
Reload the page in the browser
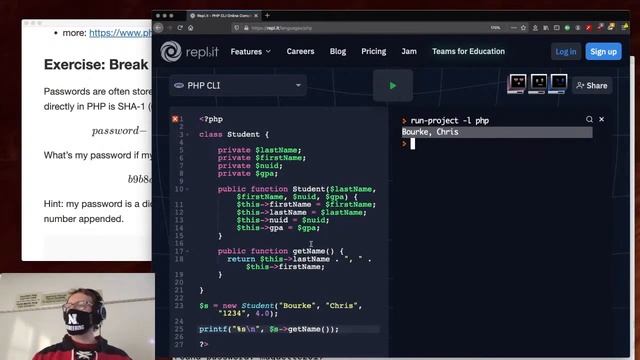[180, 28]
